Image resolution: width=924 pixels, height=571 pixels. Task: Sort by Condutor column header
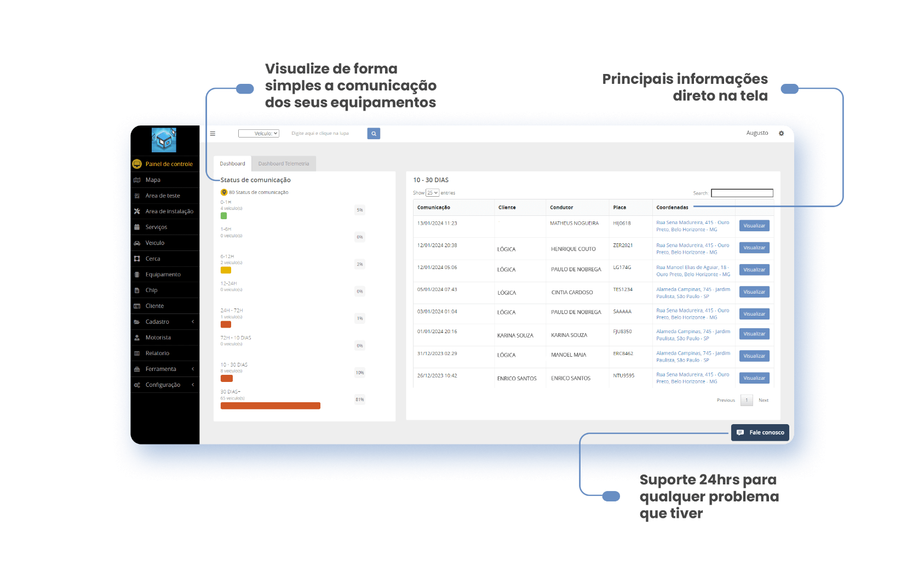click(x=577, y=208)
